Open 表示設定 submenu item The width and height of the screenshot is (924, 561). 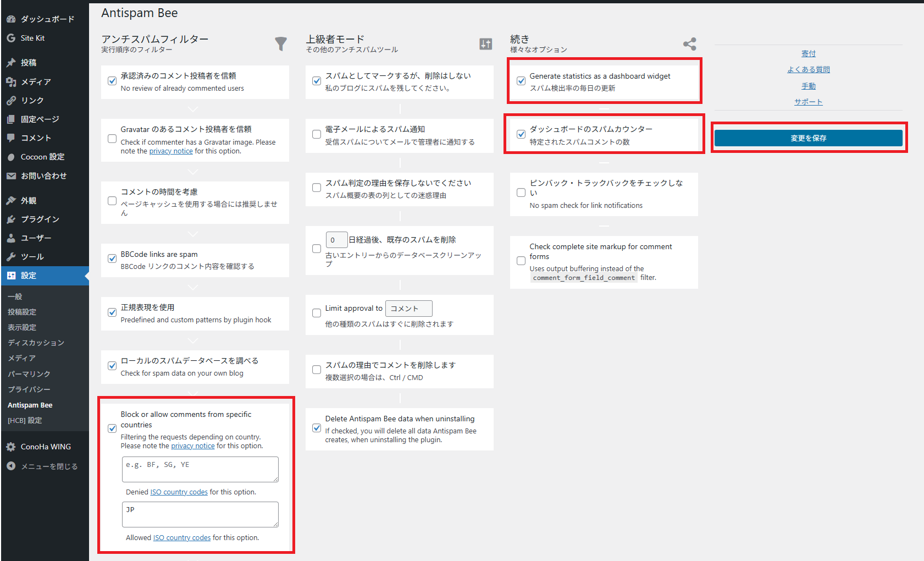tap(22, 327)
